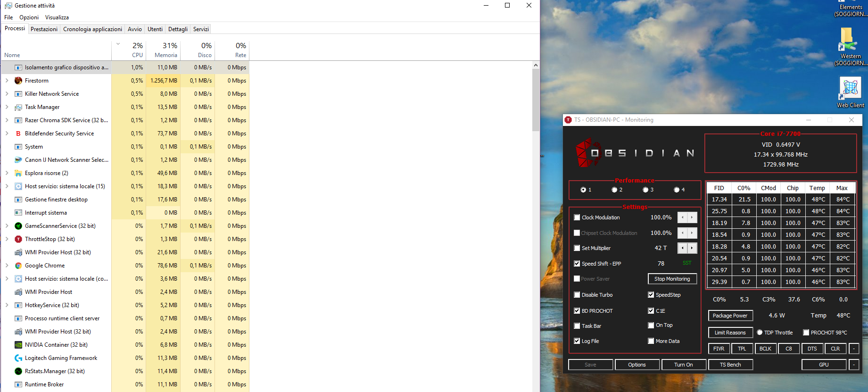This screenshot has width=868, height=392.
Task: Open the Western desktop shortcut
Action: tap(851, 46)
